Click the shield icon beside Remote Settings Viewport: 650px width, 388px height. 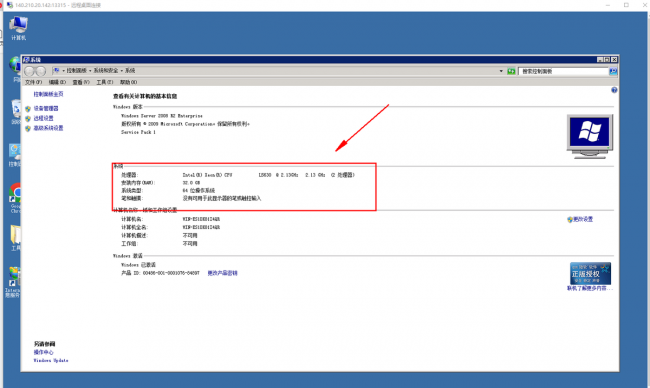28,119
